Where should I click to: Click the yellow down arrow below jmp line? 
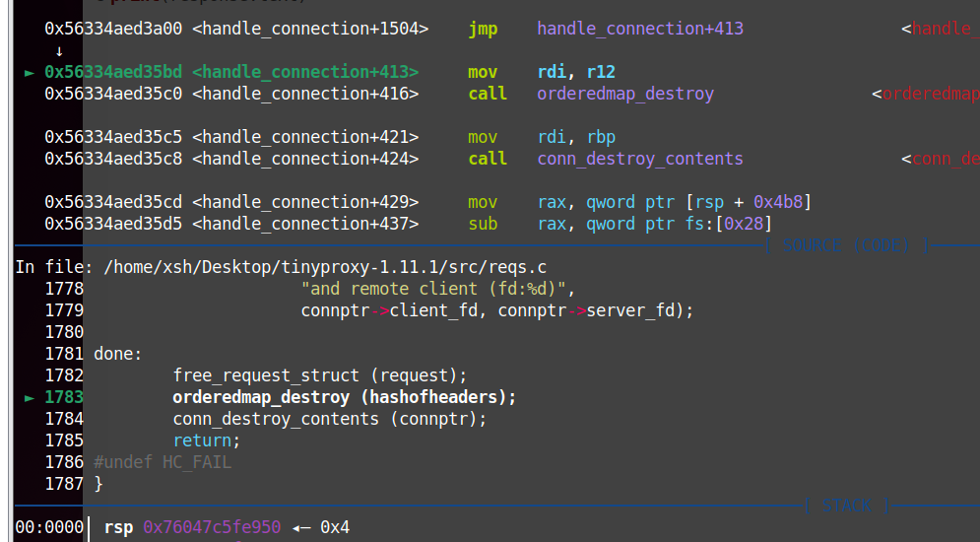click(x=58, y=50)
